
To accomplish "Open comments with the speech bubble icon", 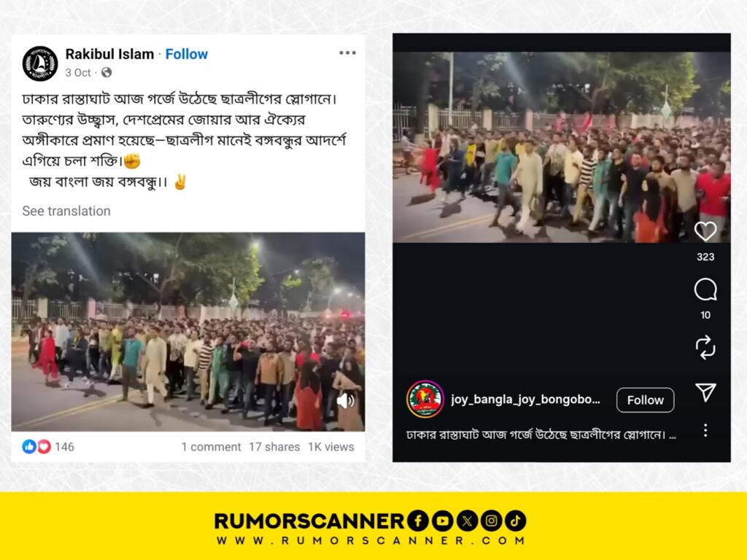I will click(705, 289).
